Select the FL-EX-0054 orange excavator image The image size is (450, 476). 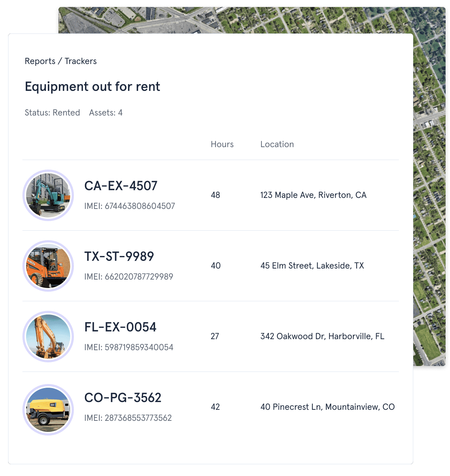48,337
